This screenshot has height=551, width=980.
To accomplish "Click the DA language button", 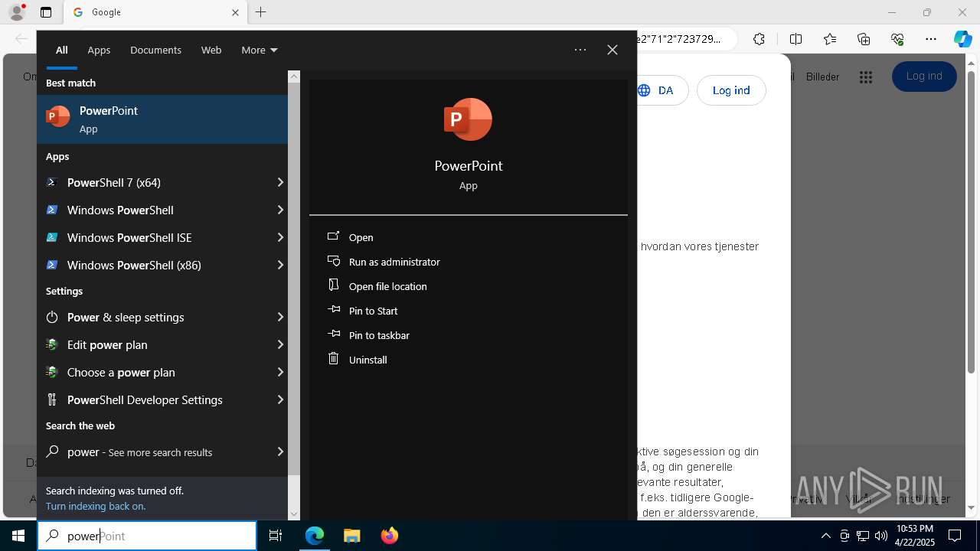I will pos(661,90).
